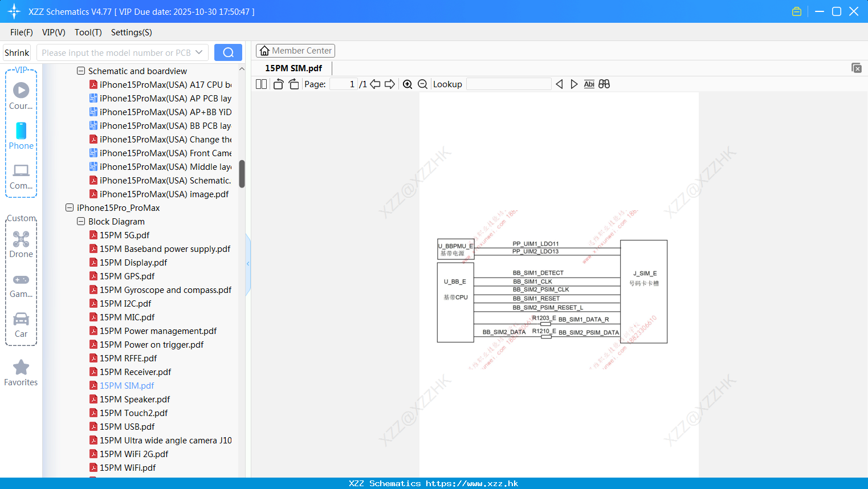The width and height of the screenshot is (868, 489).
Task: Find previous lookup result
Action: pos(559,84)
